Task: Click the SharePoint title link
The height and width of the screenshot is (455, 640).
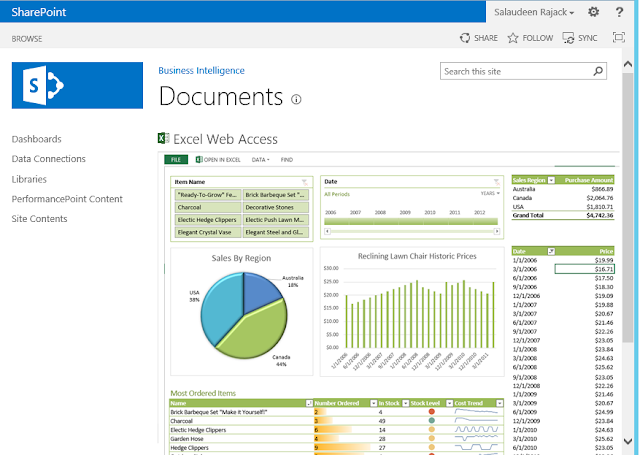Action: click(x=39, y=12)
